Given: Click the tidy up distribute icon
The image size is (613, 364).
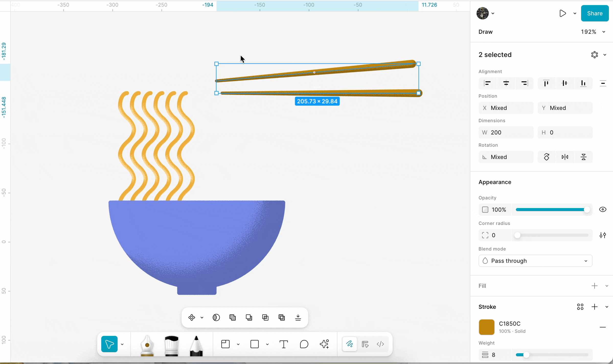Looking at the screenshot, I should tap(603, 83).
